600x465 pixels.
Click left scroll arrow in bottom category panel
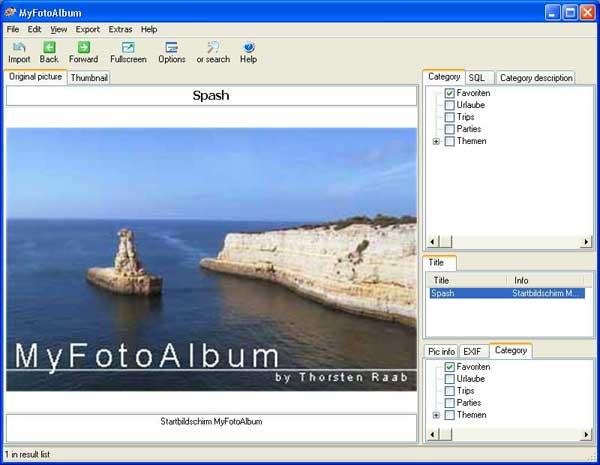[432, 434]
